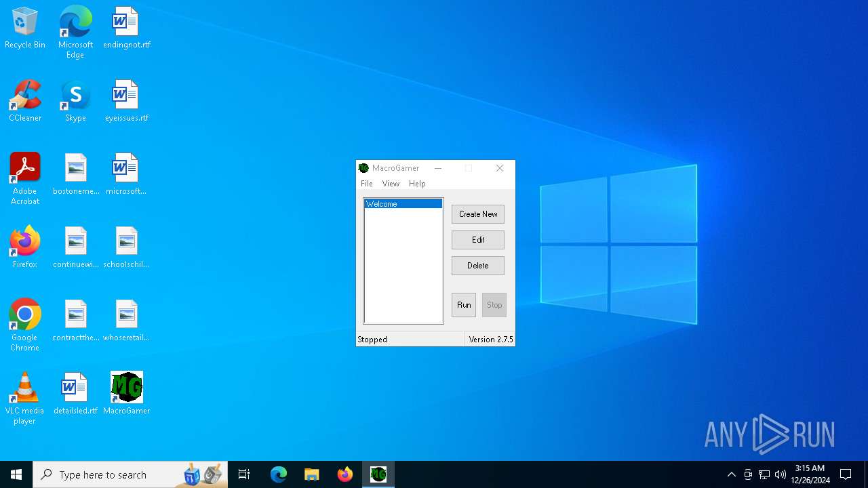
Task: Click the Edit macro button
Action: click(478, 240)
